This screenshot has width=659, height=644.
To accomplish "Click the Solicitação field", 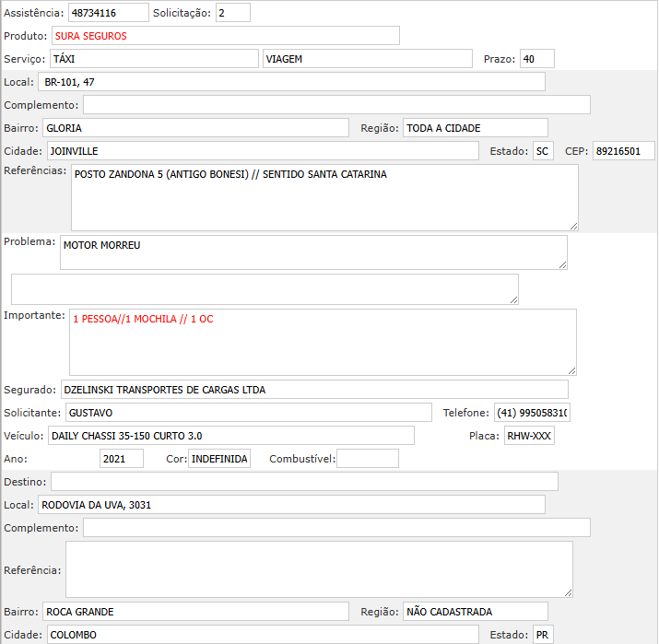I will [x=233, y=13].
